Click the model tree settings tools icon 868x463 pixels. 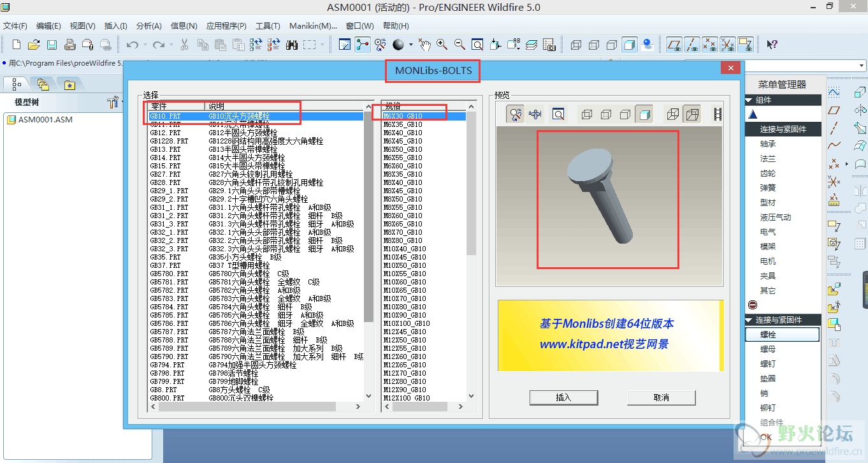click(113, 102)
